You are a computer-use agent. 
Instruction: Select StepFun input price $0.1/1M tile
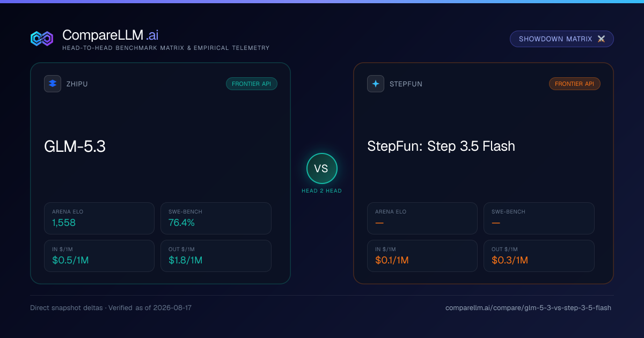(422, 256)
